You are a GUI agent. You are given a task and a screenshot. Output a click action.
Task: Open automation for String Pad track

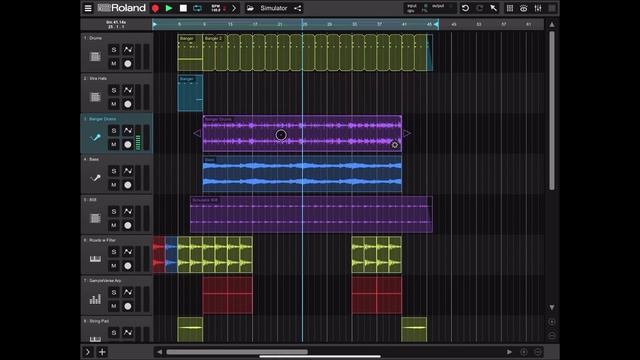(x=128, y=333)
